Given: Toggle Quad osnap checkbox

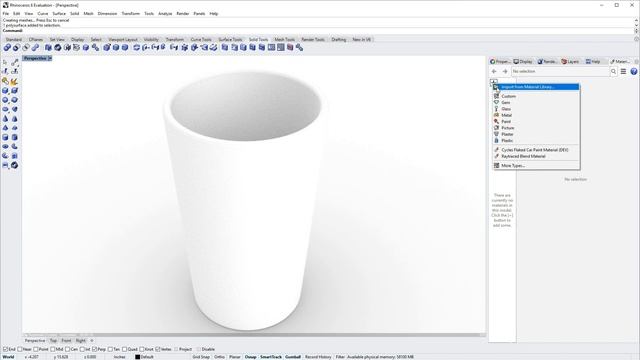Looking at the screenshot, I should click(x=124, y=349).
